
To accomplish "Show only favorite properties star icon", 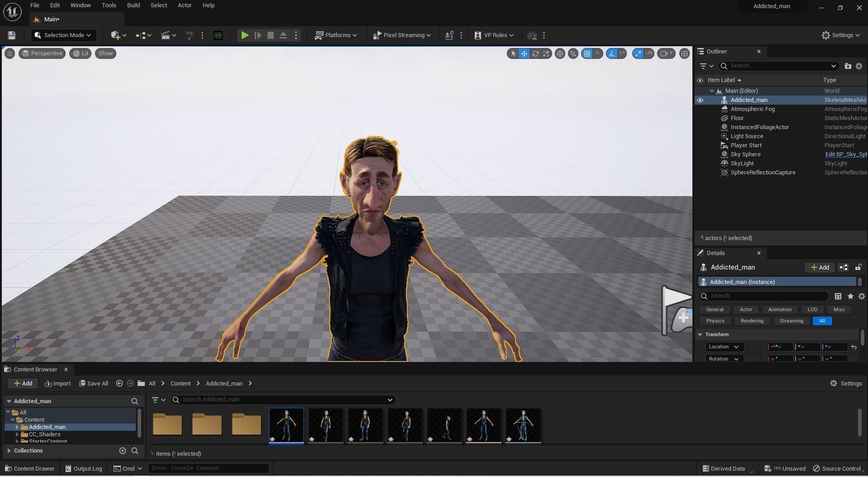I will 850,296.
